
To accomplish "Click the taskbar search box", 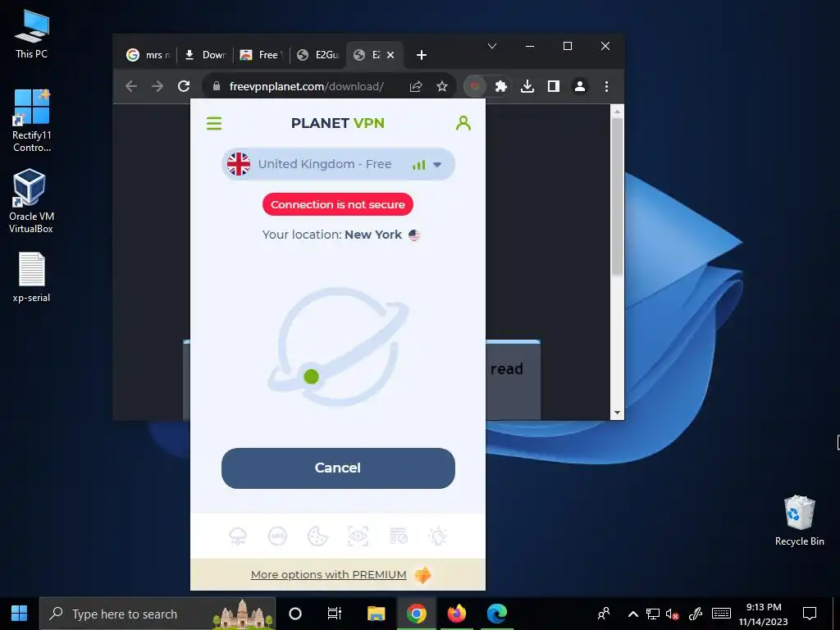I will tap(157, 614).
